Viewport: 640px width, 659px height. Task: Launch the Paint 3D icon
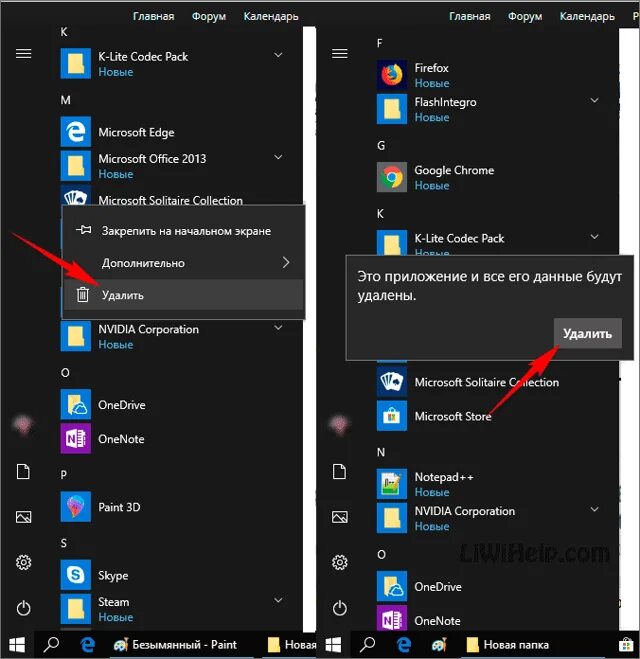(x=76, y=506)
